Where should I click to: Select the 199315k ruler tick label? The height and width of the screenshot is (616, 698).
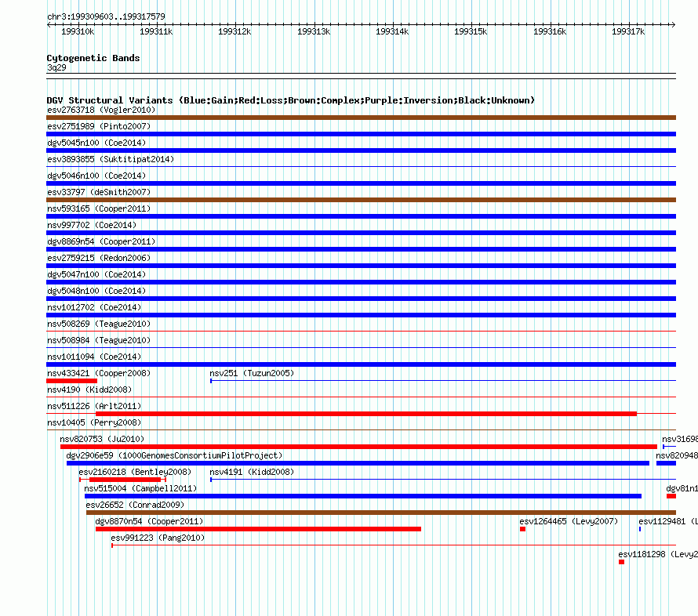point(471,31)
